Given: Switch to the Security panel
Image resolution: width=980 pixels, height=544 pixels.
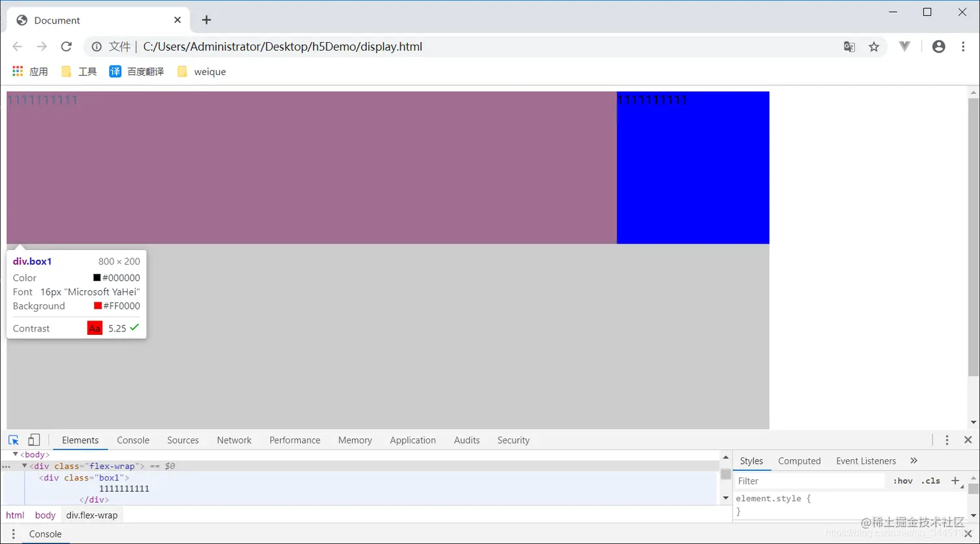Looking at the screenshot, I should coord(513,440).
